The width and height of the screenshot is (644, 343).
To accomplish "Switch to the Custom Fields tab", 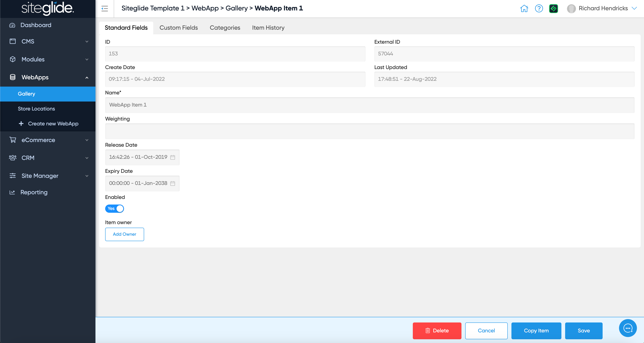I will [178, 27].
